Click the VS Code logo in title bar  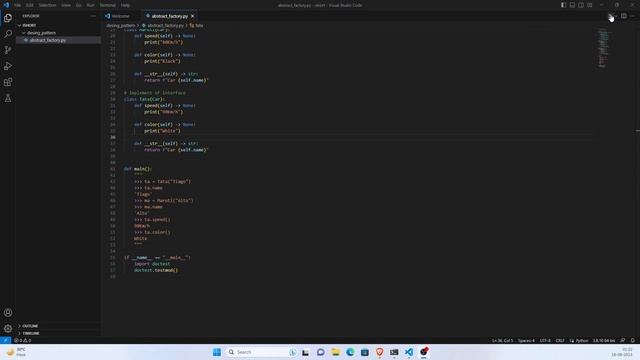(6, 5)
